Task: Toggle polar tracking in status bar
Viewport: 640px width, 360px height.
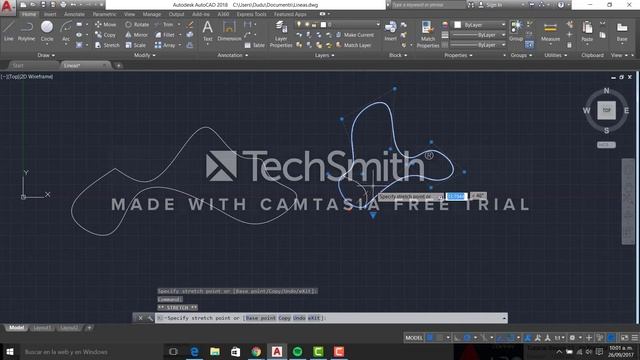Action: [468, 338]
